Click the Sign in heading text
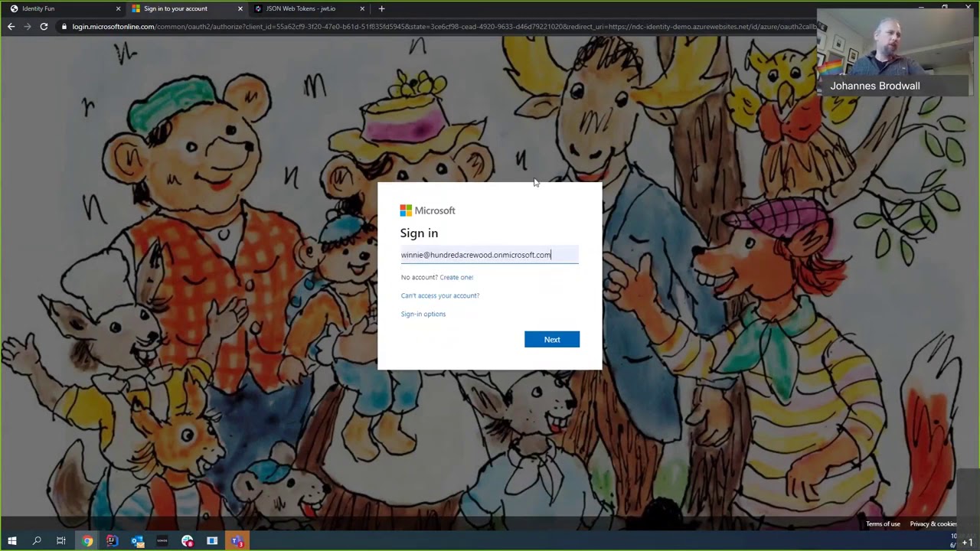 419,233
